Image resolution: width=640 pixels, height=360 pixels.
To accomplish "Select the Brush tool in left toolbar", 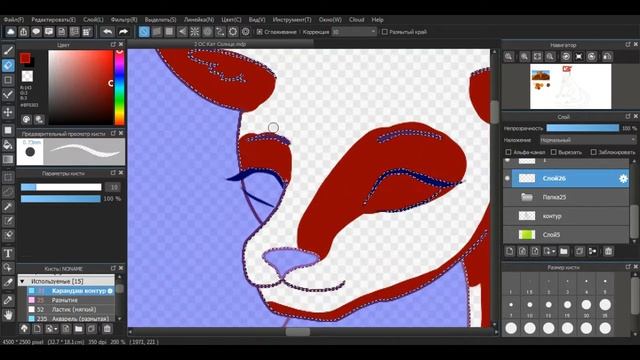I will (x=8, y=51).
